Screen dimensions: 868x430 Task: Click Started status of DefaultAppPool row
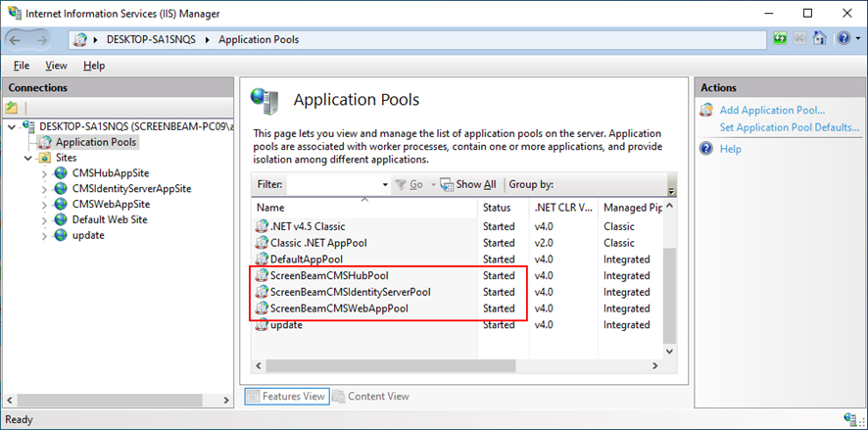[x=499, y=259]
